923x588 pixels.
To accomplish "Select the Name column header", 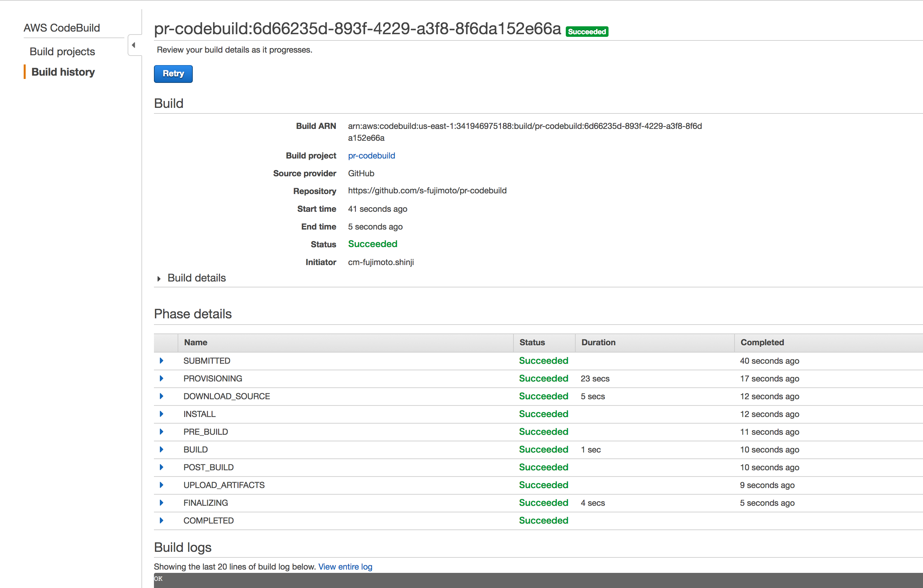I will (195, 342).
